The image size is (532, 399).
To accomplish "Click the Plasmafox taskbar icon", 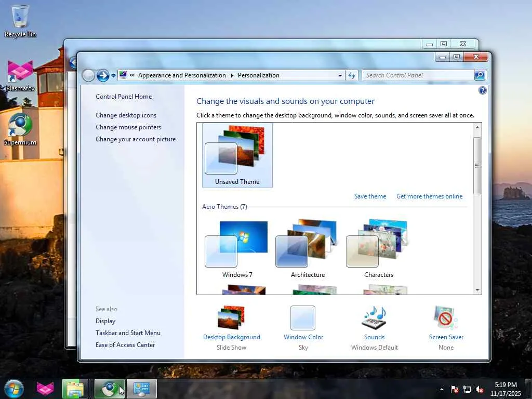I will [45, 389].
